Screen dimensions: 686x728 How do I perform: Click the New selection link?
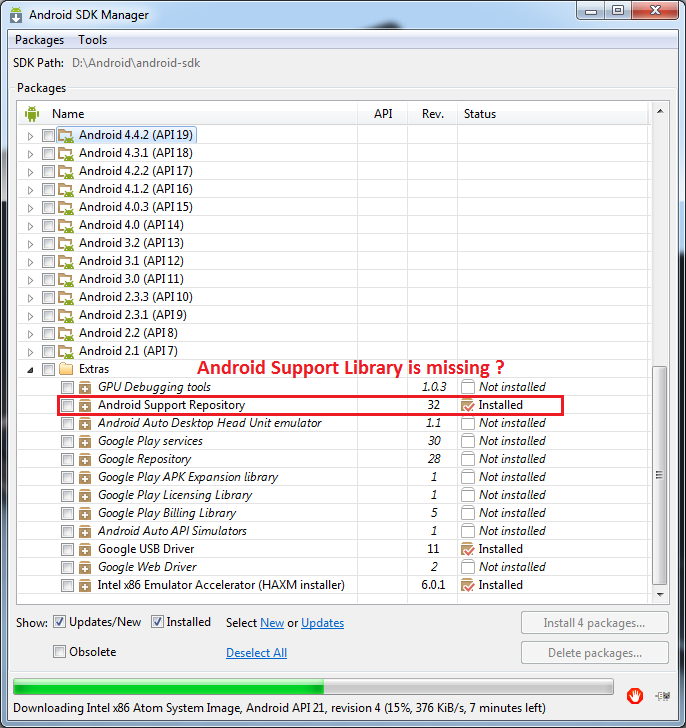[x=272, y=623]
